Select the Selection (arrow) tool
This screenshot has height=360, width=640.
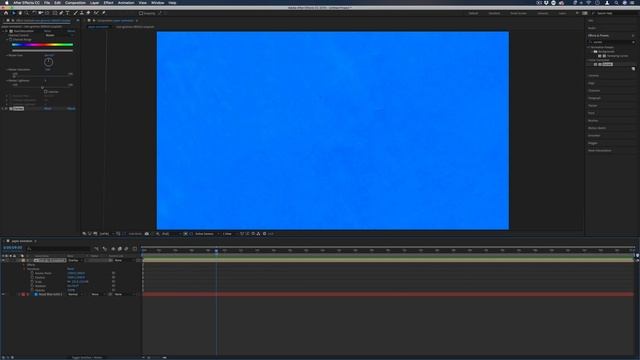13,13
